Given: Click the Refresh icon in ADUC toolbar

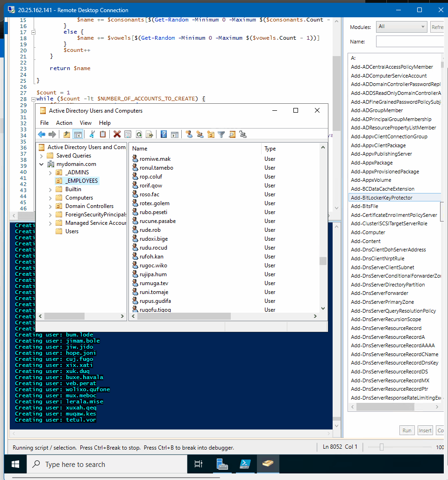Looking at the screenshot, I should [139, 135].
